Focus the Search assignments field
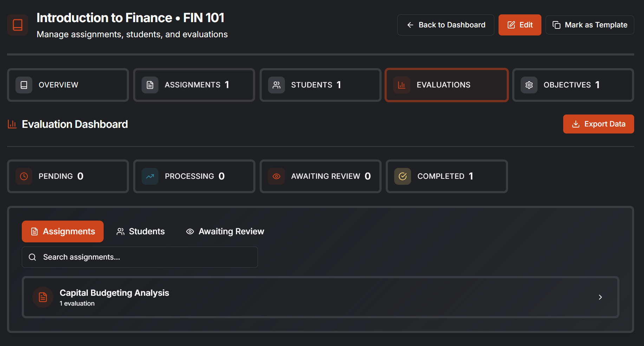The width and height of the screenshot is (644, 346). click(x=140, y=257)
